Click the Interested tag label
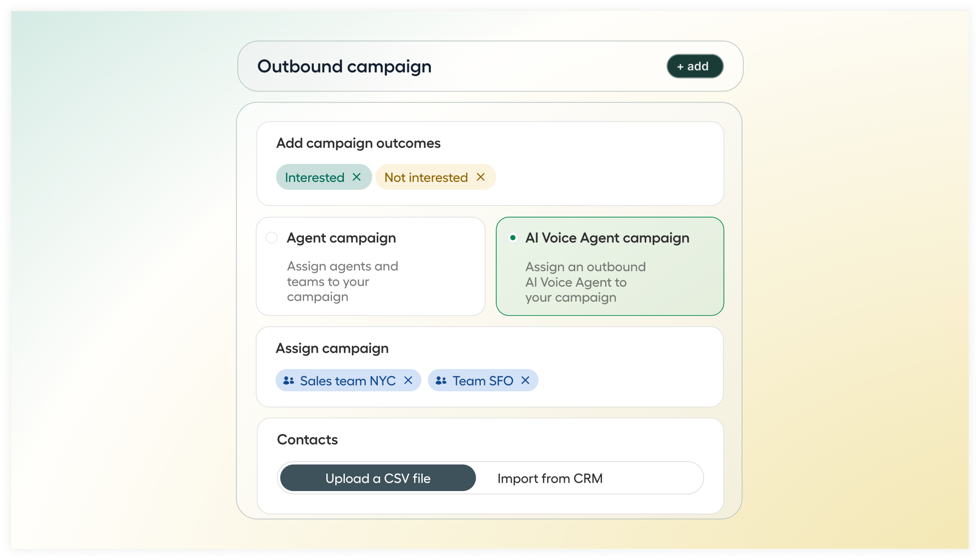The image size is (980, 560). pos(314,177)
